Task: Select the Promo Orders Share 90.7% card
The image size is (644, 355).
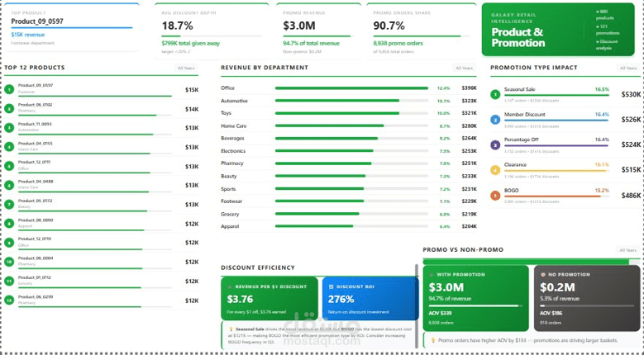Action: point(422,31)
